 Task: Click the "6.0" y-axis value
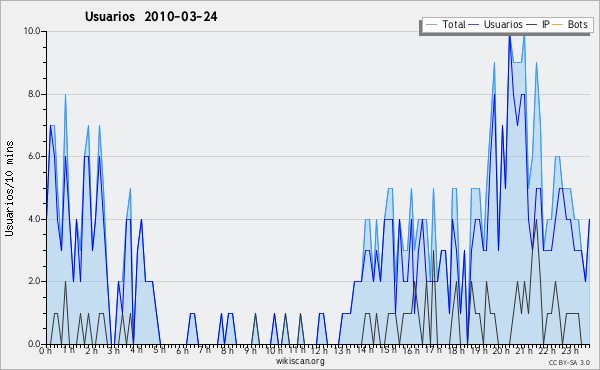point(34,156)
